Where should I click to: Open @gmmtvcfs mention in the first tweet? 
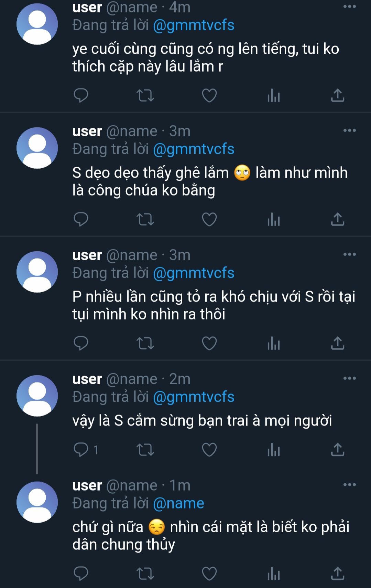click(194, 25)
